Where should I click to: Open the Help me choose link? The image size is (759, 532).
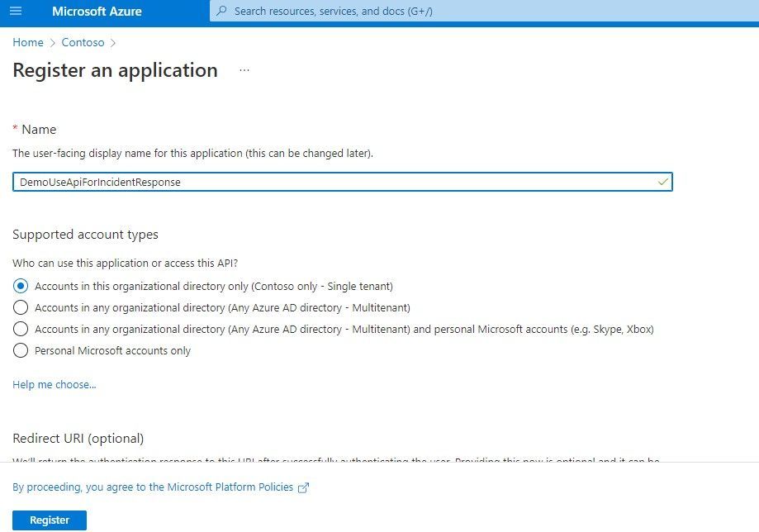(55, 385)
